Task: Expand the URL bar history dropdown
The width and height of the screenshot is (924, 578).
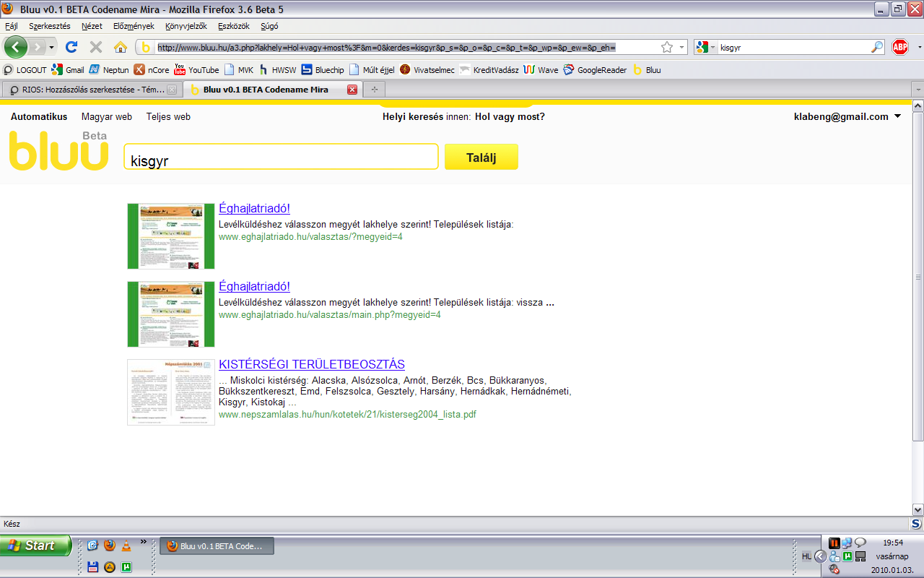Action: 683,47
